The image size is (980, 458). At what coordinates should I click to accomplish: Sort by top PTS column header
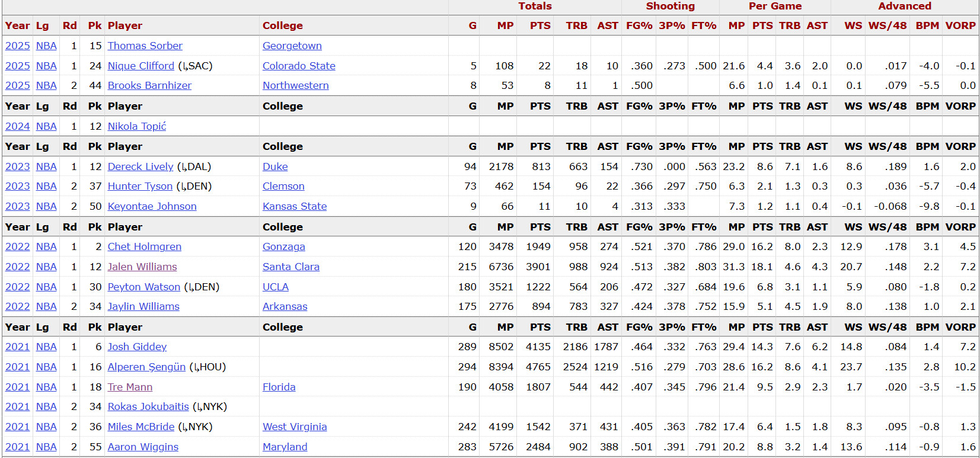click(x=540, y=25)
